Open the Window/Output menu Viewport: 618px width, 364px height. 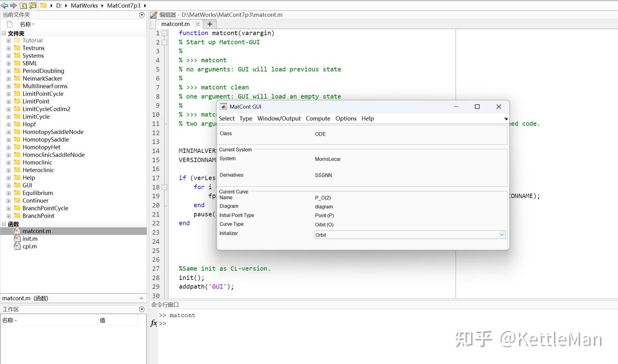279,118
